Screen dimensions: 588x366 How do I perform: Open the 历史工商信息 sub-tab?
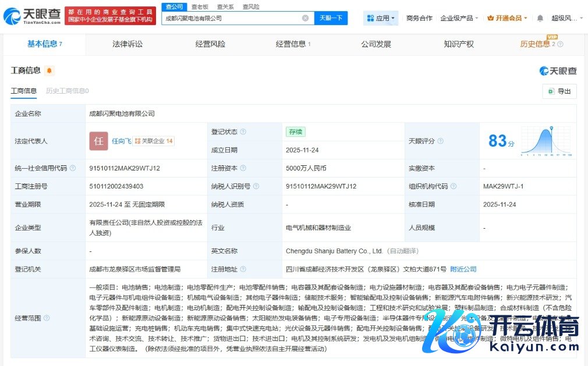click(x=67, y=91)
